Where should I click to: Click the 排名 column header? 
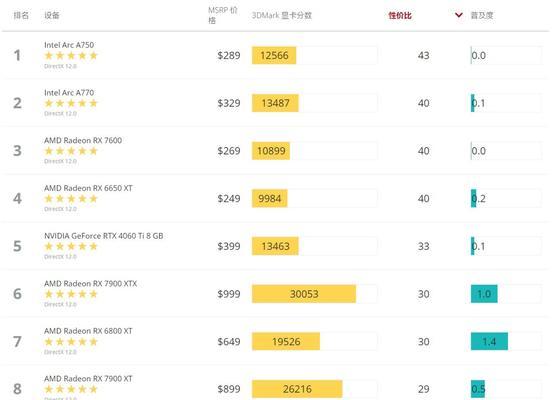tap(21, 15)
